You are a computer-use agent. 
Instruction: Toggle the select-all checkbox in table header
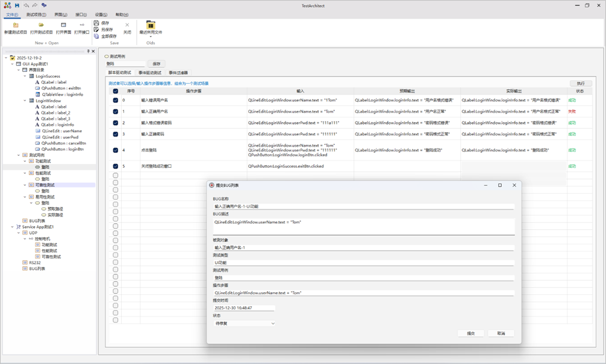click(116, 91)
